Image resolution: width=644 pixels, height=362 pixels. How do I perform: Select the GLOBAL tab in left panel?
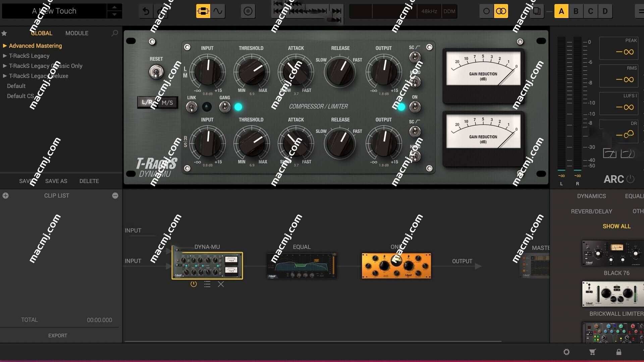point(41,33)
